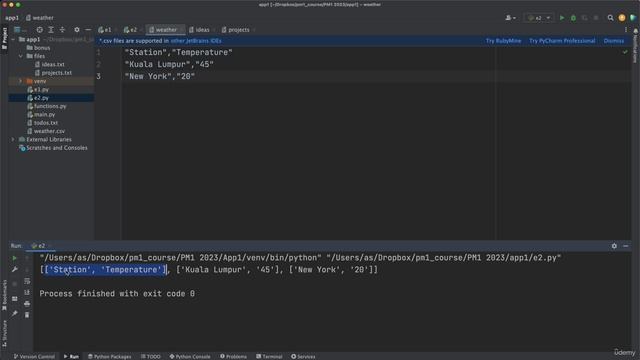Open editor tabs more-options kebab menu
Image resolution: width=640 pixels, height=360 pixels.
626,30
